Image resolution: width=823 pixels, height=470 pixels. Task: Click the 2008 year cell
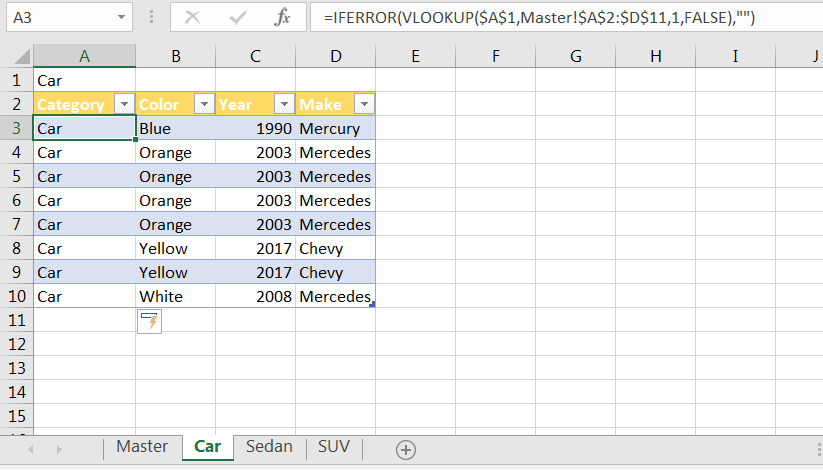(256, 296)
